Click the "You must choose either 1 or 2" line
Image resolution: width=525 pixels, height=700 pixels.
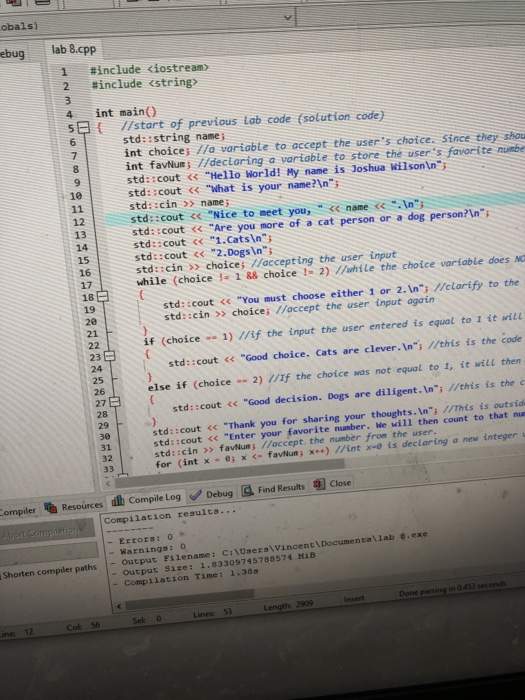295,295
